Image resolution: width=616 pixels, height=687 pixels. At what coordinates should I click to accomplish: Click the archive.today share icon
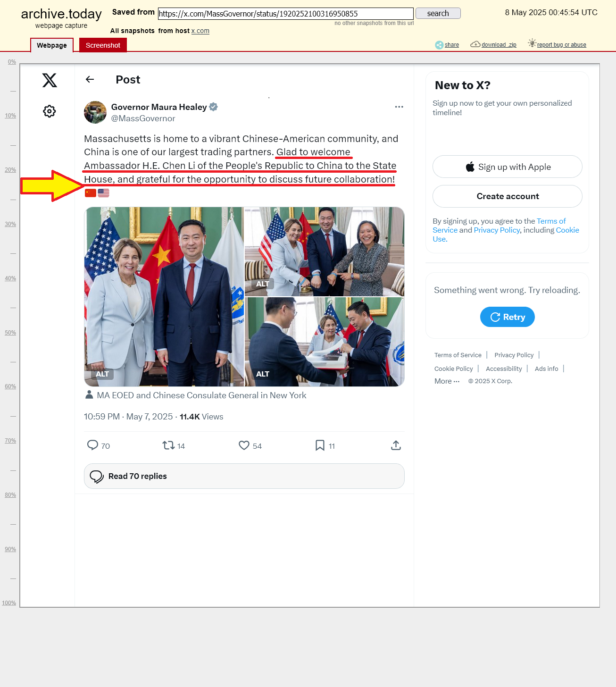[x=439, y=45]
